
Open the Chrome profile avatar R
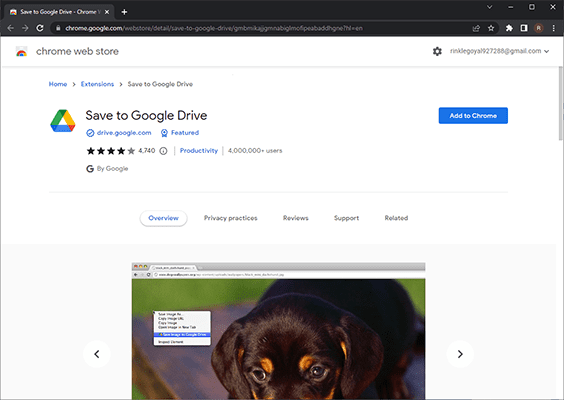click(538, 28)
